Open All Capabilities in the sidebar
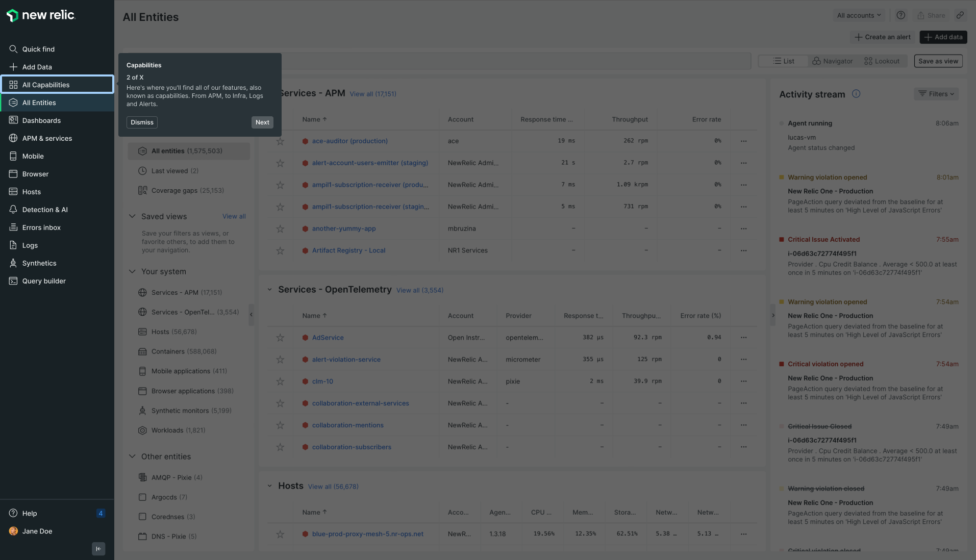Image resolution: width=976 pixels, height=560 pixels. point(57,85)
